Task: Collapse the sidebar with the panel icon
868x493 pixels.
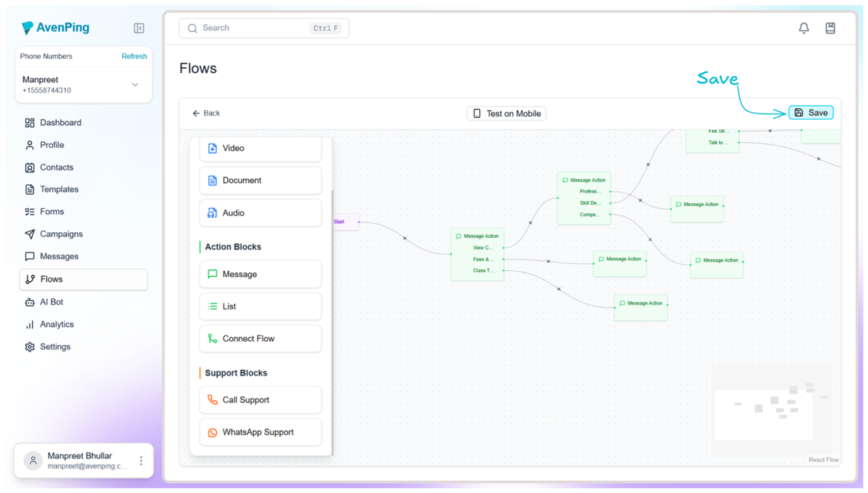Action: [x=139, y=28]
